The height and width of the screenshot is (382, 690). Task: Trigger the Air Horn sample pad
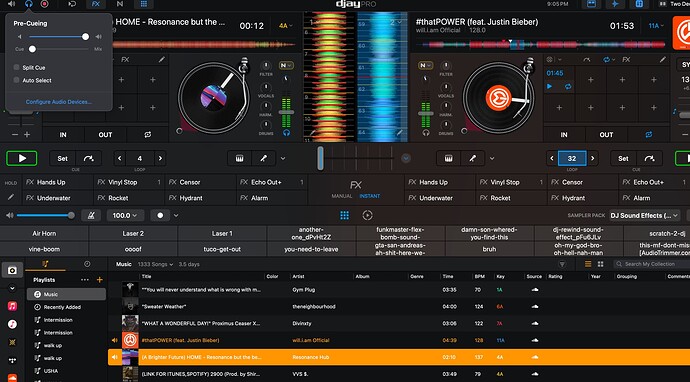coord(44,234)
